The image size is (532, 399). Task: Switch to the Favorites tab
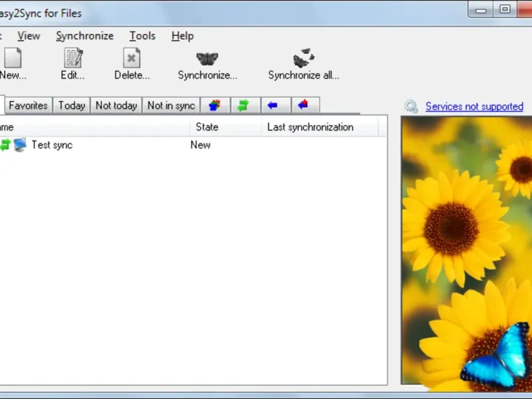[x=28, y=106]
